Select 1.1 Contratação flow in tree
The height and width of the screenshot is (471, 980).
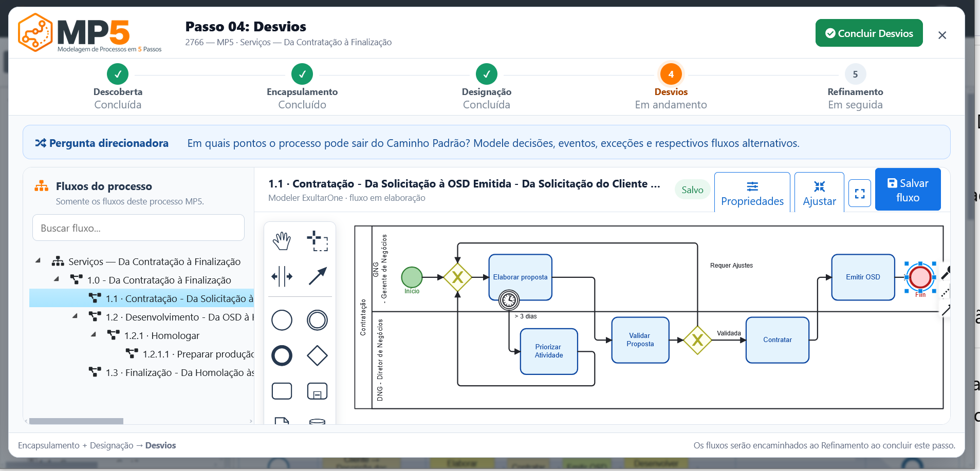click(x=142, y=298)
